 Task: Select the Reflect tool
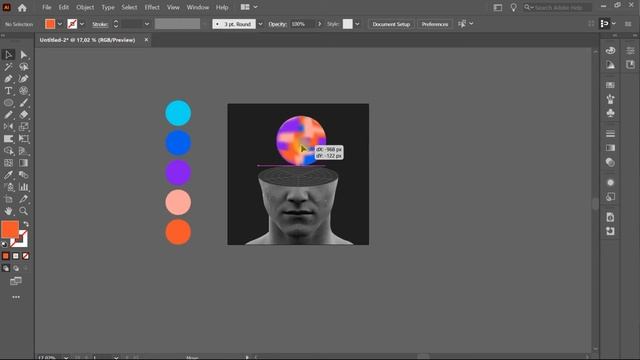8,127
